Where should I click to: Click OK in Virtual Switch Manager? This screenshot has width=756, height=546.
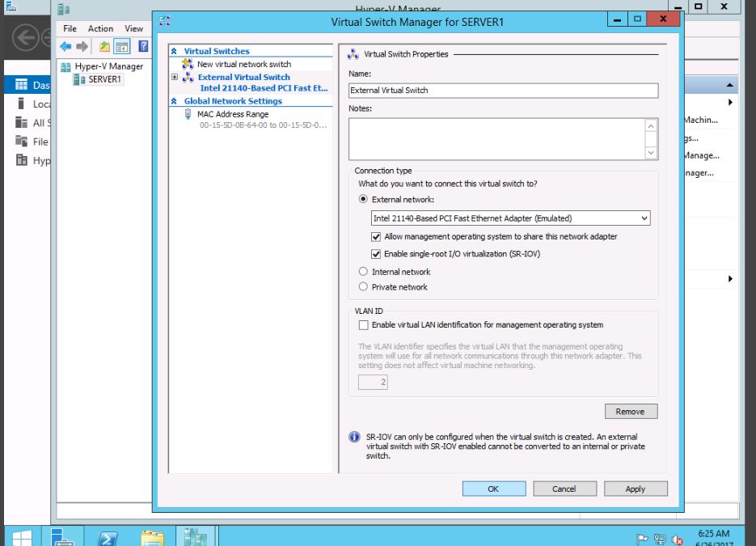(x=494, y=489)
